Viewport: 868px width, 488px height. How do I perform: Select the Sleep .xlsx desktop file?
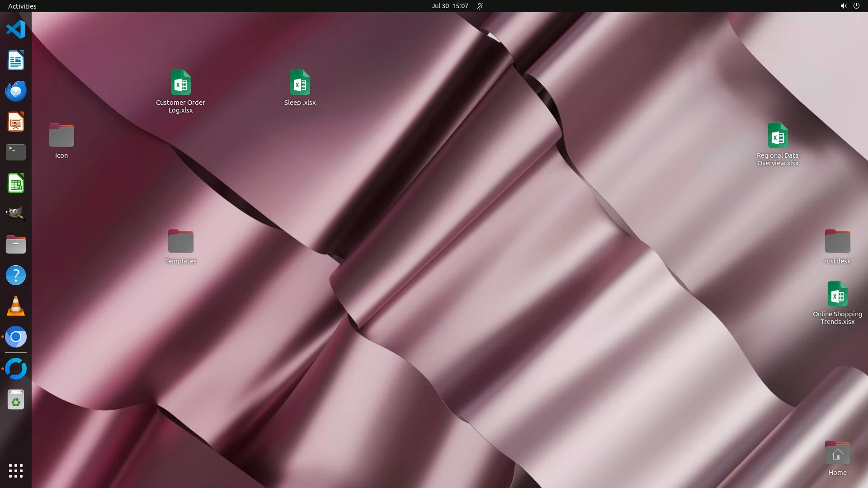300,84
